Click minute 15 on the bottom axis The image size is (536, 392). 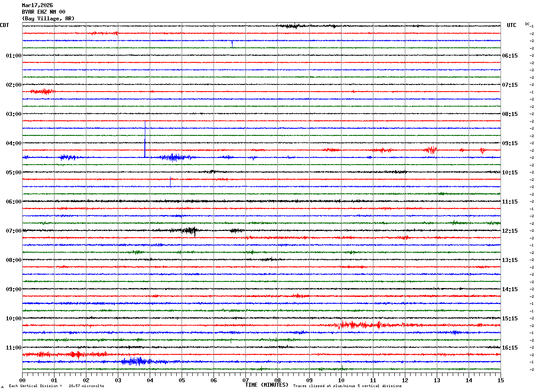[501, 380]
